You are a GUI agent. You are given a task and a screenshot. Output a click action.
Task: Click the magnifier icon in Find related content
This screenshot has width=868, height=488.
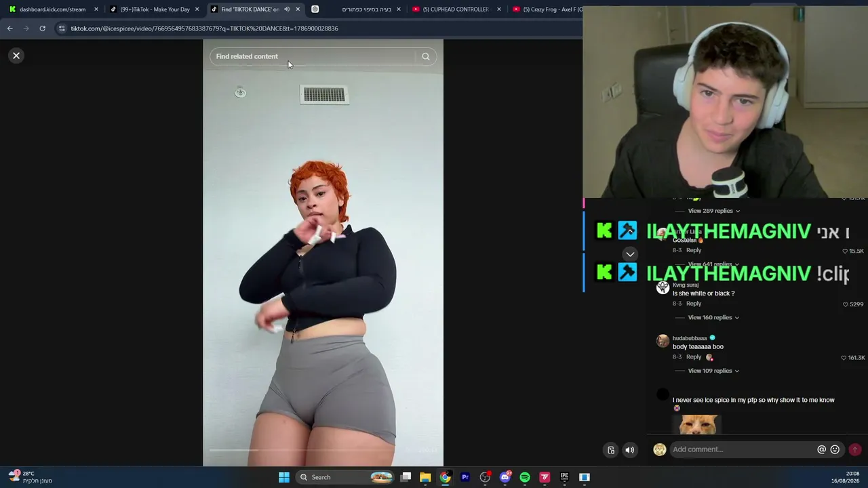[426, 56]
